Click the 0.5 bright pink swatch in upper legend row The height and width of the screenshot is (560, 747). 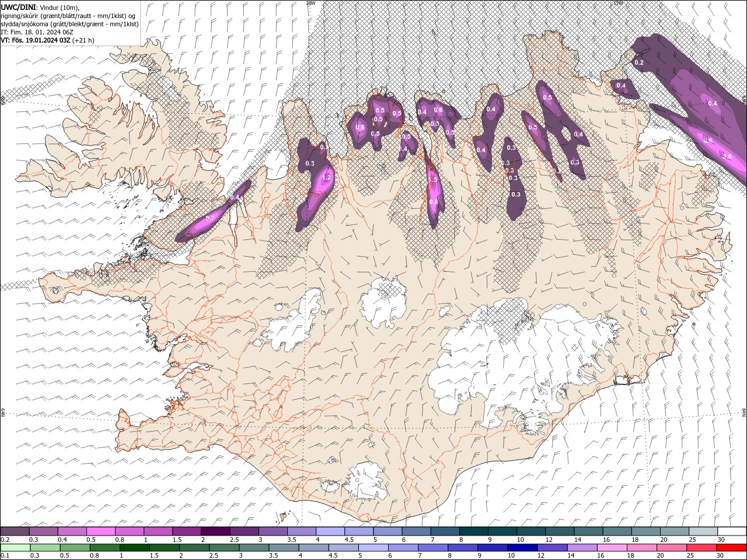[100, 531]
